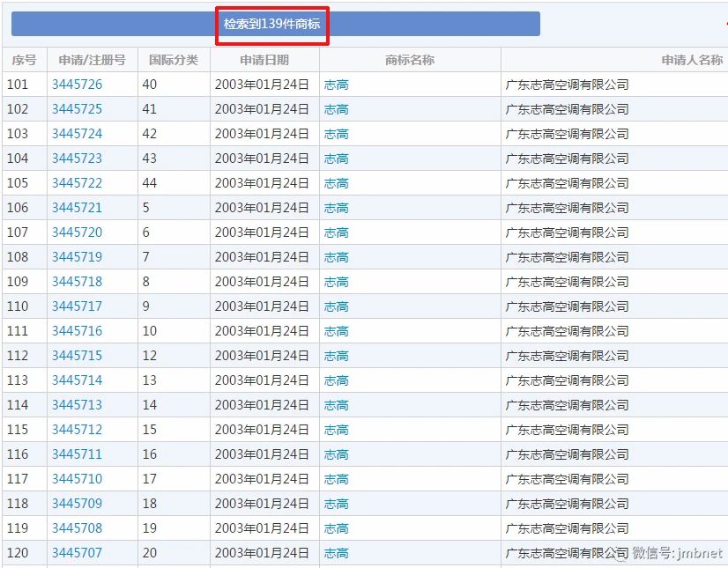Click the 序号 column header
Image resolution: width=728 pixels, height=568 pixels.
click(24, 60)
